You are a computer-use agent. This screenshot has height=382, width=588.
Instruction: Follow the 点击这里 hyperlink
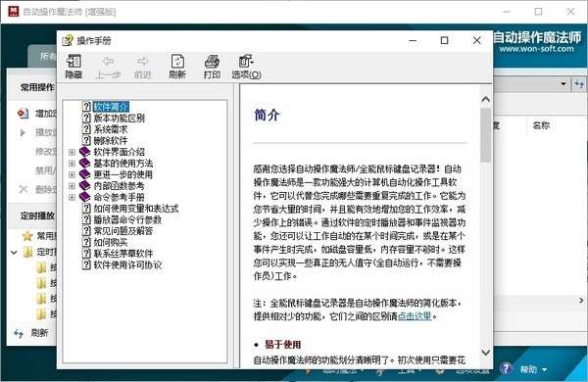point(414,316)
